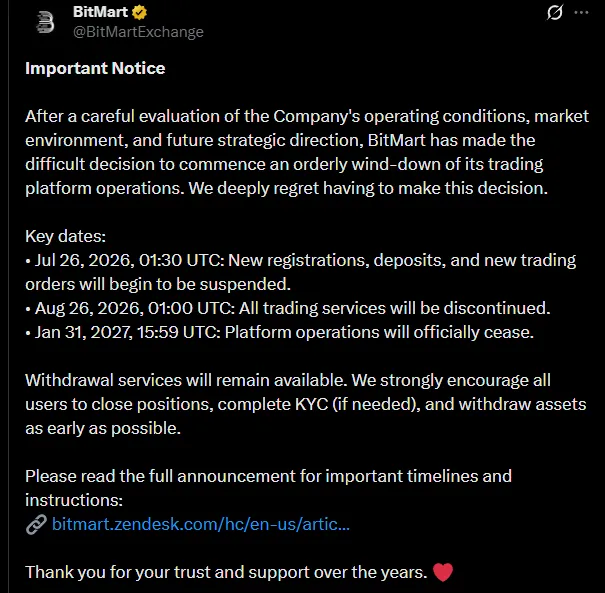Click the Withdrawal services will remain available sentence
Screen dimensions: 605x593
186,380
